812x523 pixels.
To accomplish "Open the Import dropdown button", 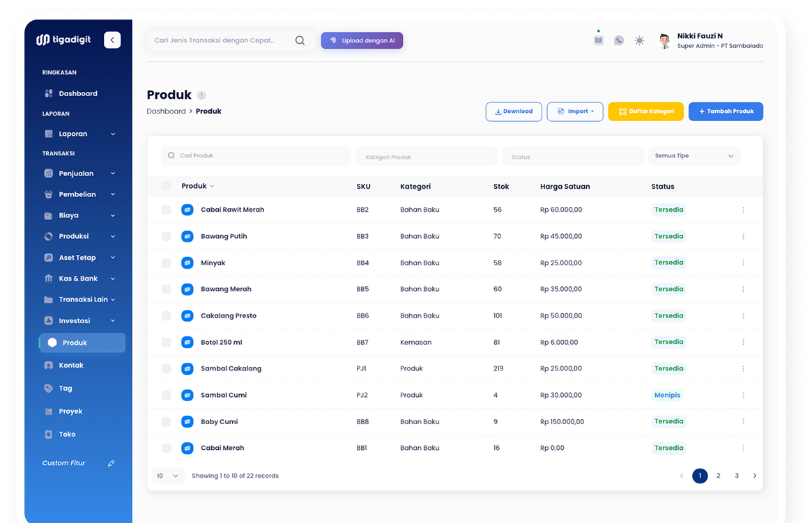I will pos(575,111).
